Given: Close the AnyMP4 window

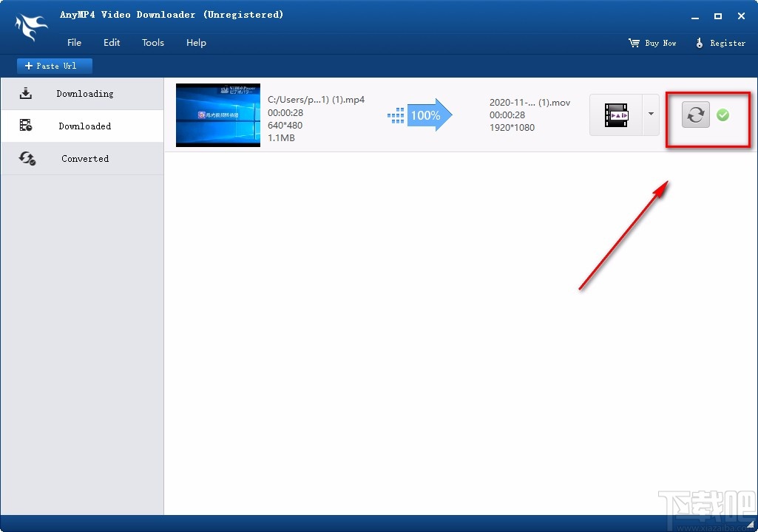Looking at the screenshot, I should tap(741, 16).
